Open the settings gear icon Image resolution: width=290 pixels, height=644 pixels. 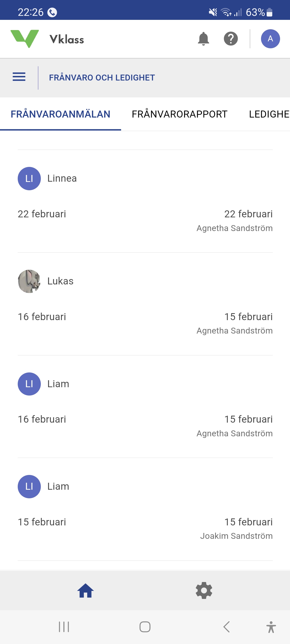coord(204,591)
